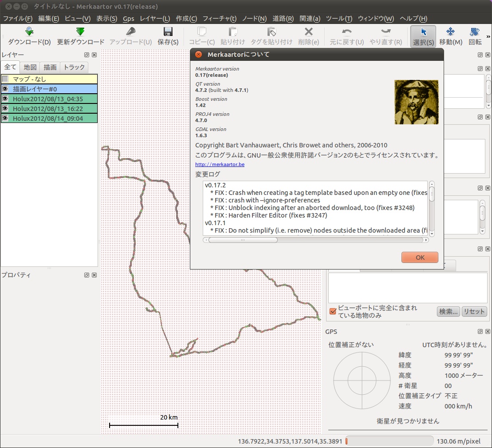Close the Merkaartorについて dialog with red X
Image resolution: width=492 pixels, height=448 pixels.
click(199, 54)
